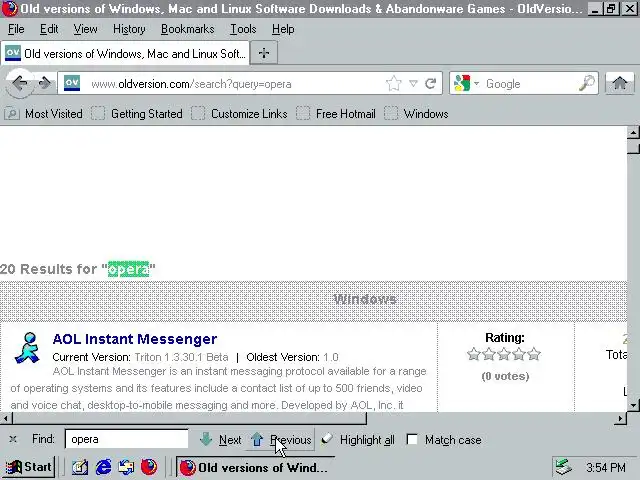Open the Bookmarks menu
The width and height of the screenshot is (640, 480).
pyautogui.click(x=187, y=29)
